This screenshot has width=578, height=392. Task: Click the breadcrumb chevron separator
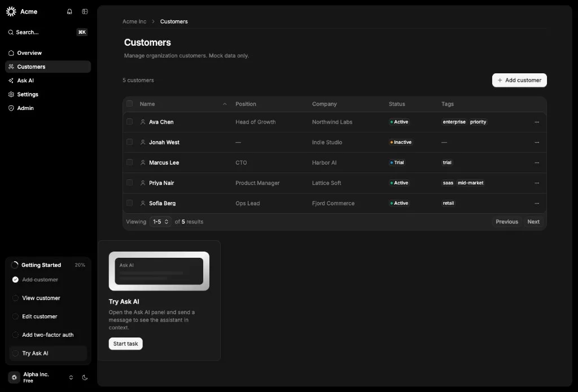[x=154, y=21]
